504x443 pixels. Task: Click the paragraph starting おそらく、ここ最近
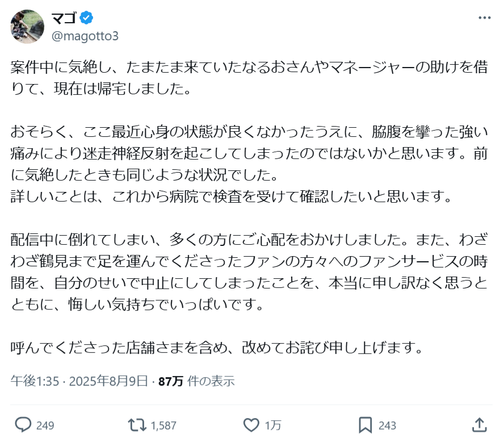coord(249,164)
